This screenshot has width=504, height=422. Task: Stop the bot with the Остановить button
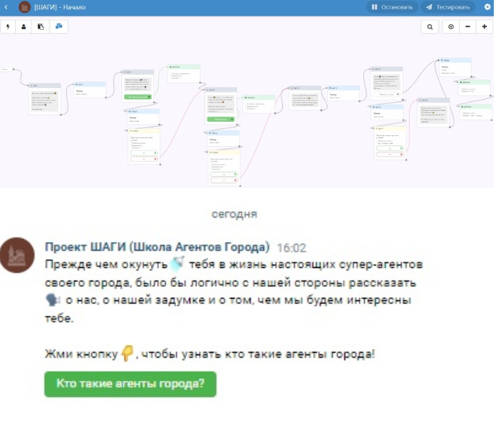392,7
